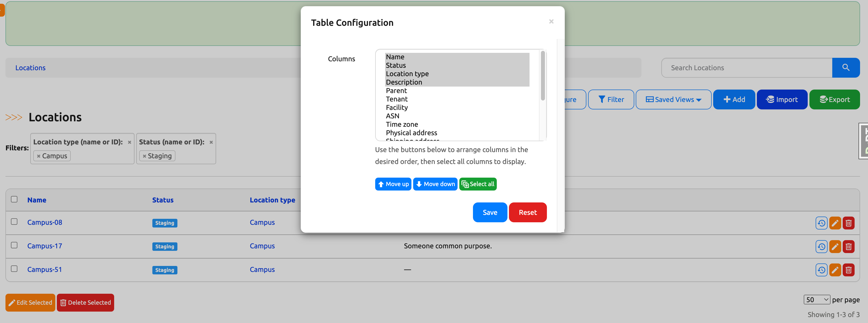Save the table configuration
Screen dimensions: 868x323
point(490,212)
